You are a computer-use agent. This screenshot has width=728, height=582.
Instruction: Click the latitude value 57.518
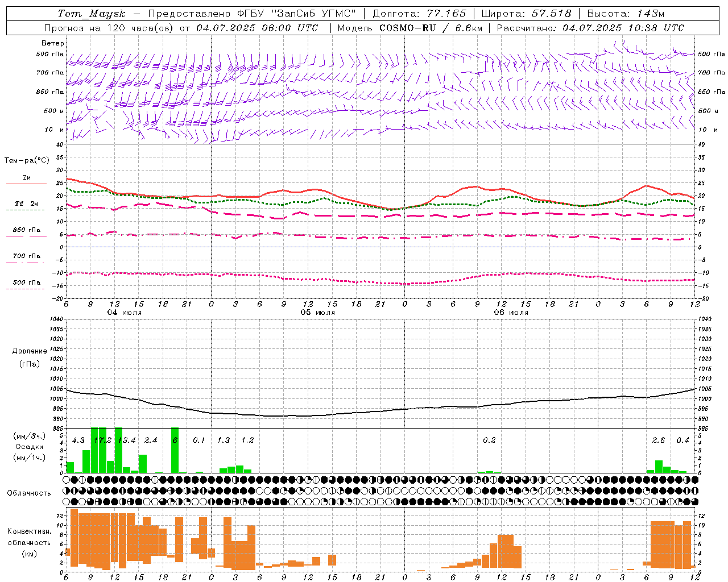pyautogui.click(x=552, y=14)
